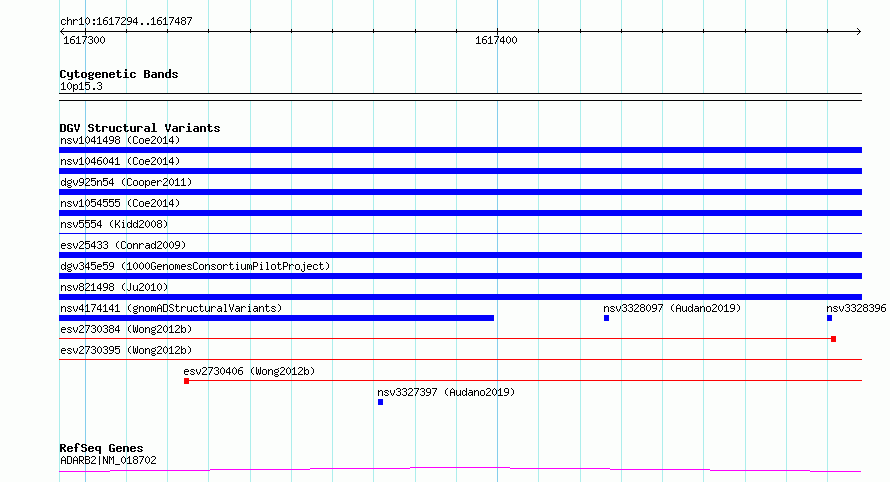890x482 pixels.
Task: Click the nsv1041498 (Coe2014) variant bar
Action: click(460, 150)
